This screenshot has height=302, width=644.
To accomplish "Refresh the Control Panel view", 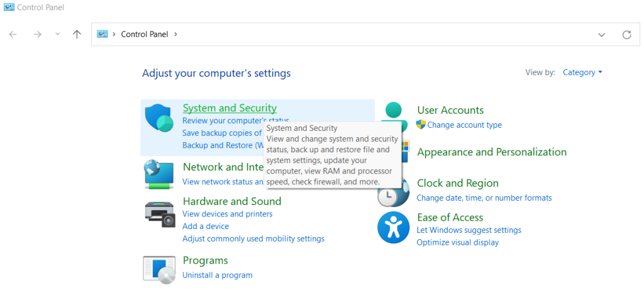I will click(x=627, y=35).
